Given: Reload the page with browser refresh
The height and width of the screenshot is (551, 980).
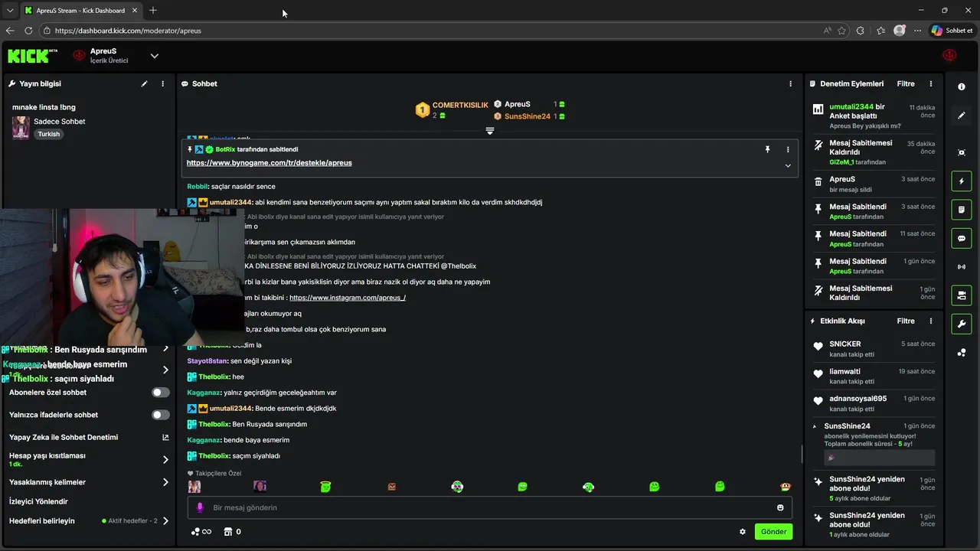Looking at the screenshot, I should pos(28,31).
